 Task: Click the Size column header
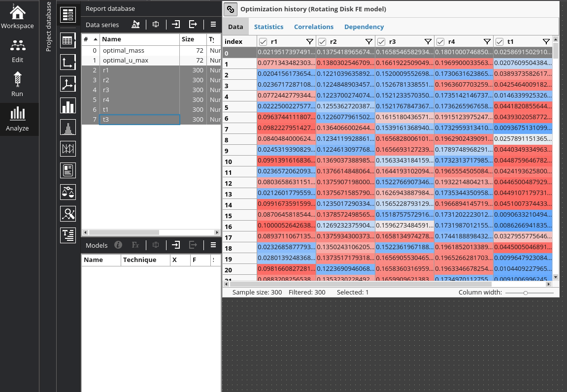193,39
